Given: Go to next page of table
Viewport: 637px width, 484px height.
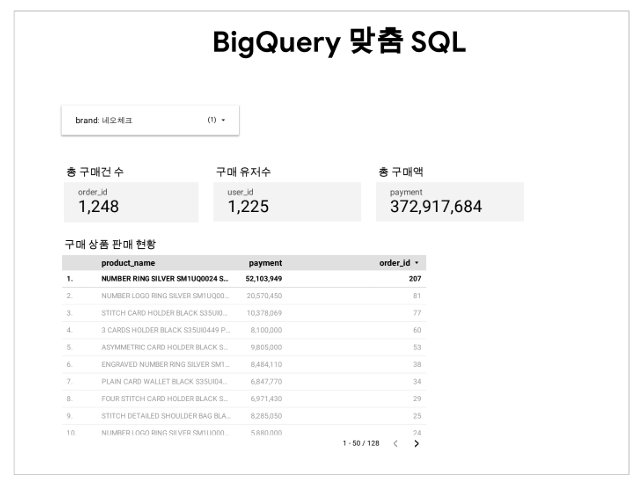Looking at the screenshot, I should 416,443.
